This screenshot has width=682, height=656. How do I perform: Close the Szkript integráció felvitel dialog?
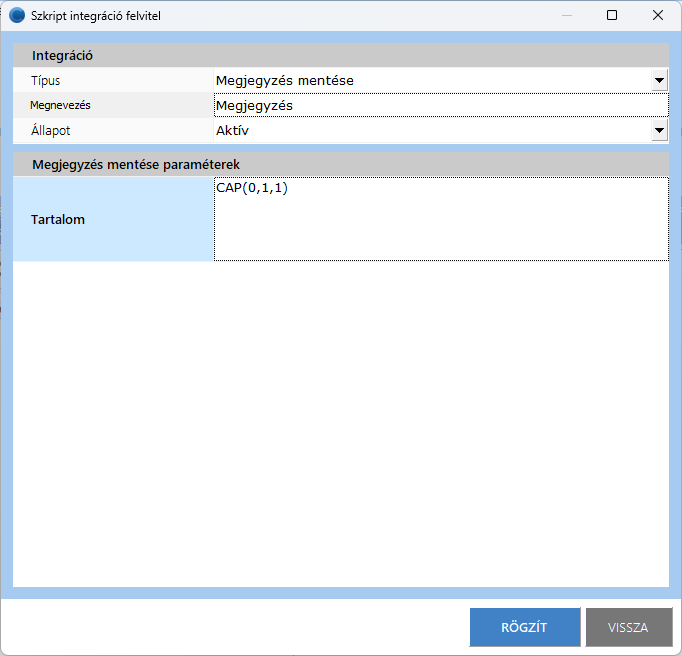point(658,15)
